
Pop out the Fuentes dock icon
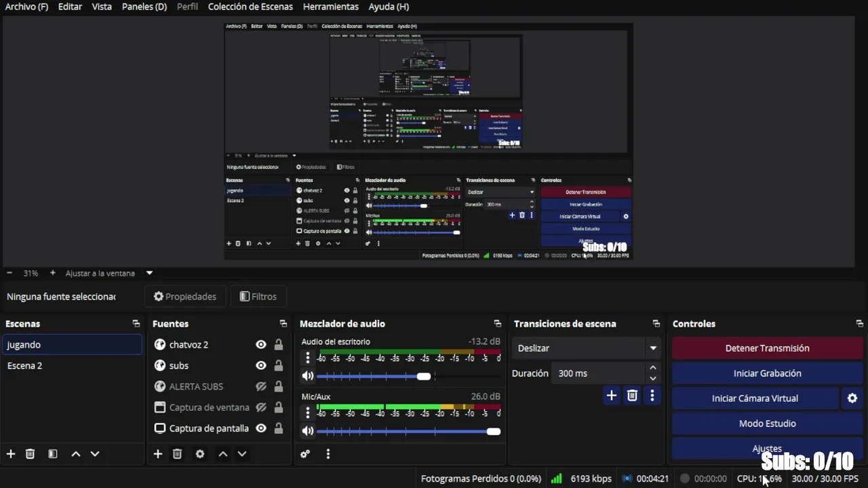pos(283,324)
